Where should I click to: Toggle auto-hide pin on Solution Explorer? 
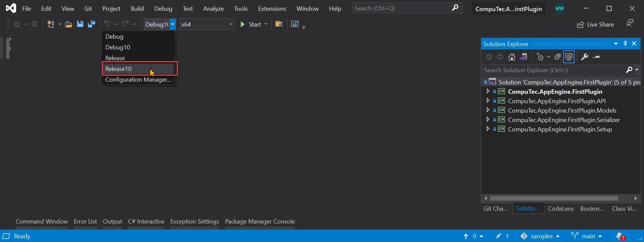pyautogui.click(x=625, y=44)
